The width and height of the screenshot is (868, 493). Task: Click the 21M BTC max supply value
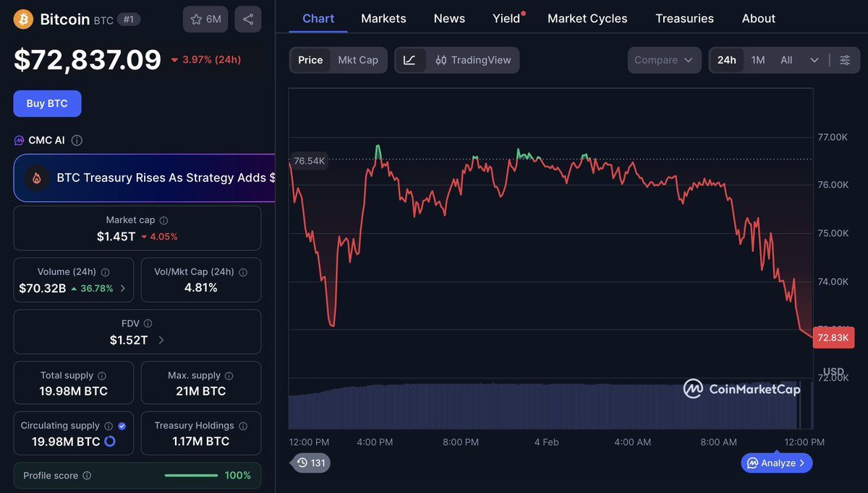click(x=200, y=391)
